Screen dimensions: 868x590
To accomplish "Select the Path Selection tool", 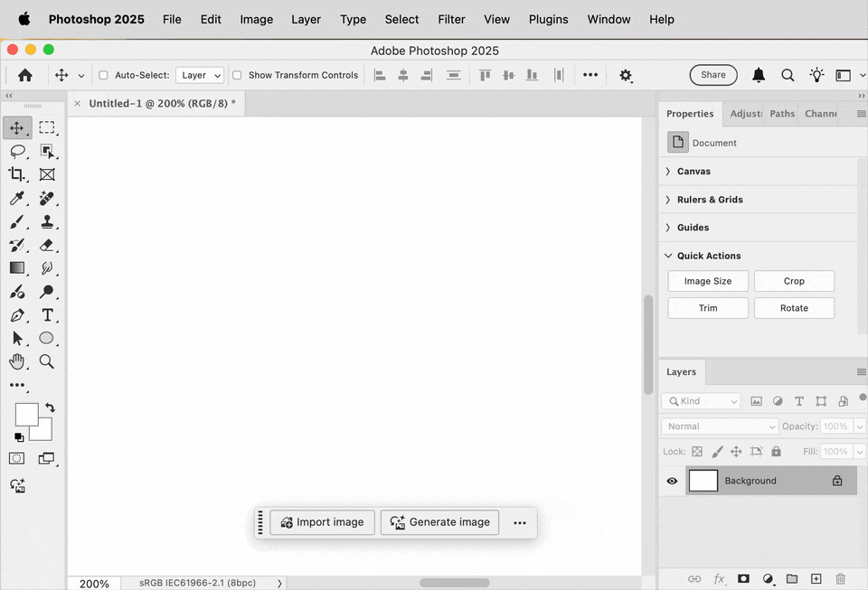I will tap(17, 339).
